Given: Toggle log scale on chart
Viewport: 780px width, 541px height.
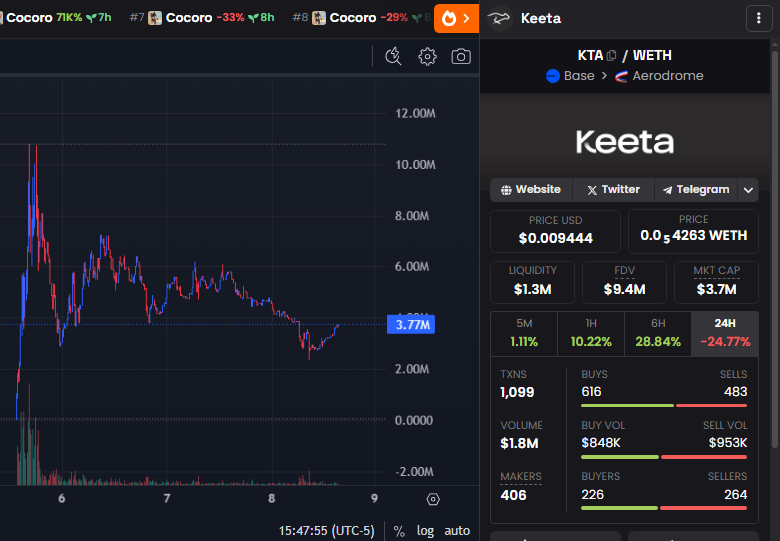Looking at the screenshot, I should [425, 531].
